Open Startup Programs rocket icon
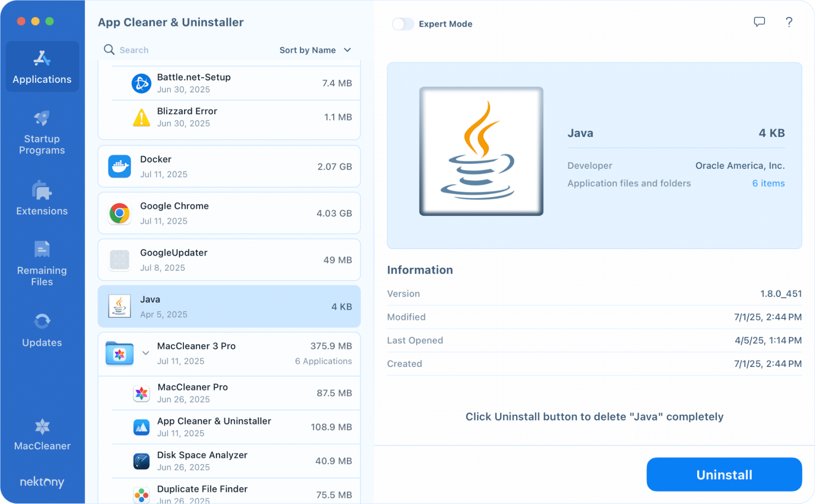This screenshot has height=504, width=815. (x=42, y=119)
